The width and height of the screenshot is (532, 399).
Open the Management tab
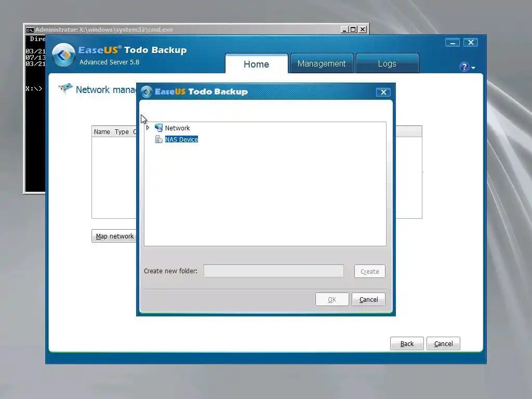pos(321,63)
